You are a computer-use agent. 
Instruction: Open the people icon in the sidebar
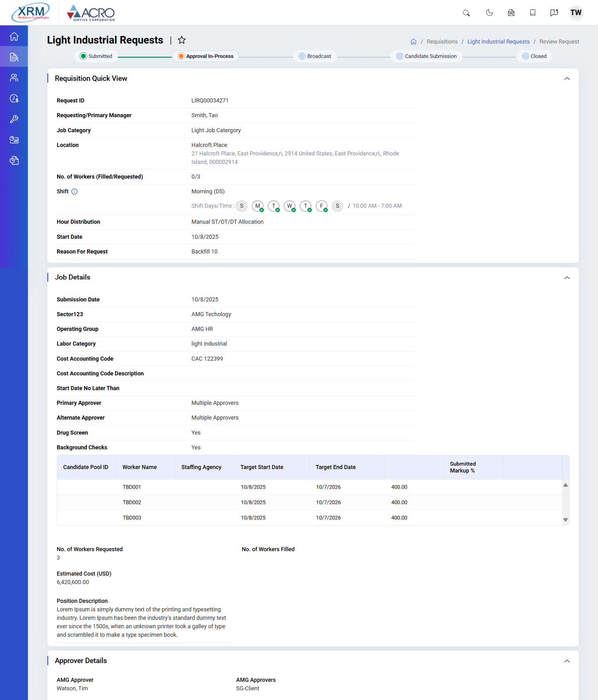point(14,78)
